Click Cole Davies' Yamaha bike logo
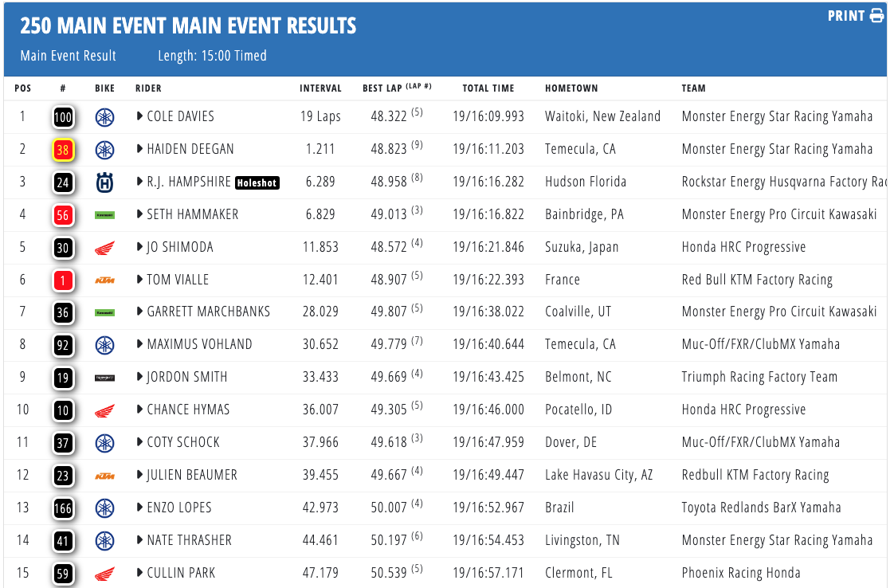The height and width of the screenshot is (588, 894). click(104, 117)
